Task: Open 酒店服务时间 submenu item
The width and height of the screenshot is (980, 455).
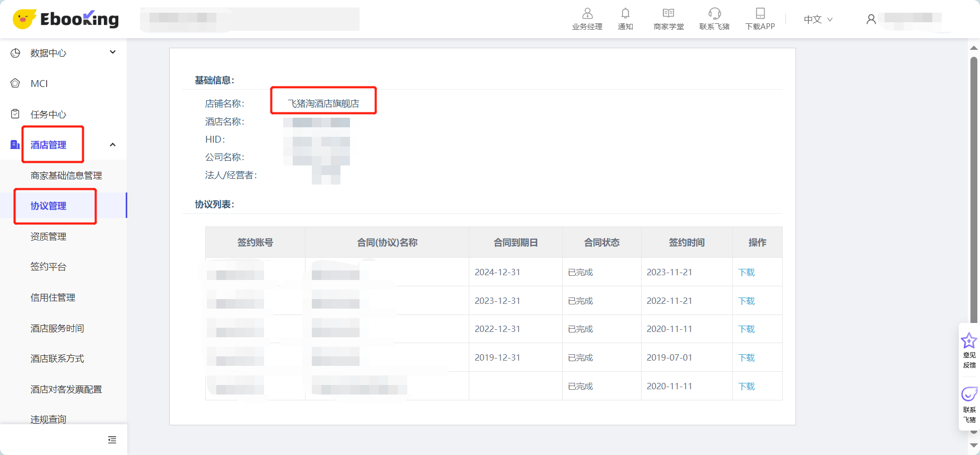Action: tap(57, 328)
